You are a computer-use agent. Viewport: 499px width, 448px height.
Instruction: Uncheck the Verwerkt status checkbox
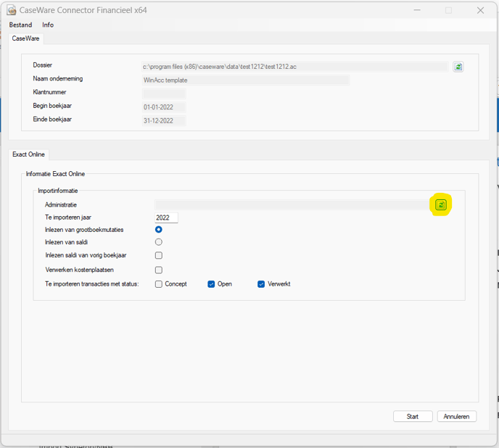[x=261, y=284]
